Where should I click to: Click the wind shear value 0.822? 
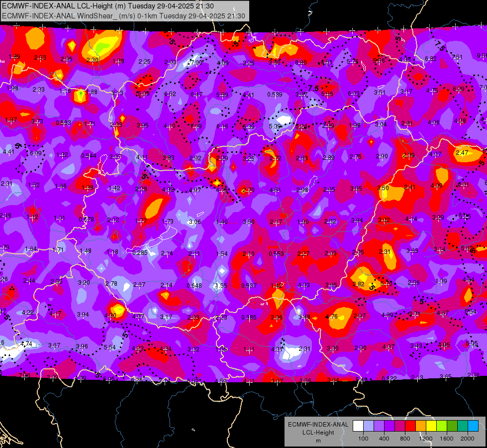(x=389, y=378)
